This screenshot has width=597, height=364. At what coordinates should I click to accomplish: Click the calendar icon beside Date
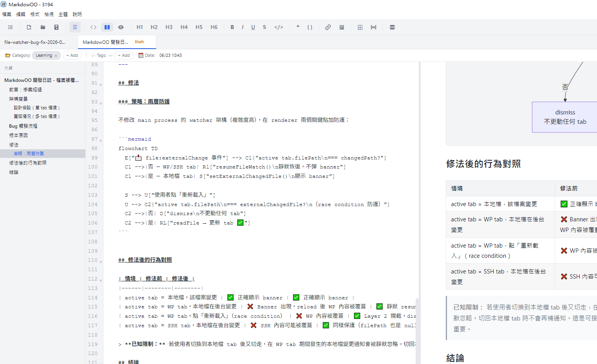[x=141, y=55]
